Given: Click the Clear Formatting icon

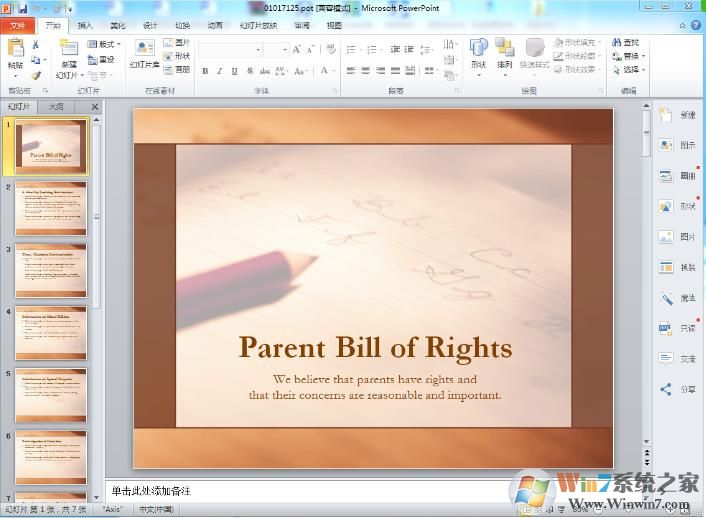Looking at the screenshot, I should 331,49.
